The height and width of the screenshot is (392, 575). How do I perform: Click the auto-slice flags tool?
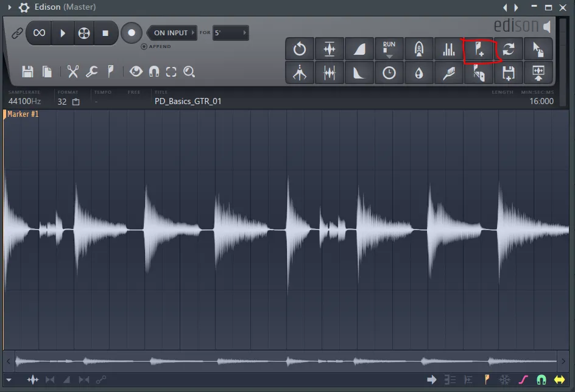pos(479,73)
